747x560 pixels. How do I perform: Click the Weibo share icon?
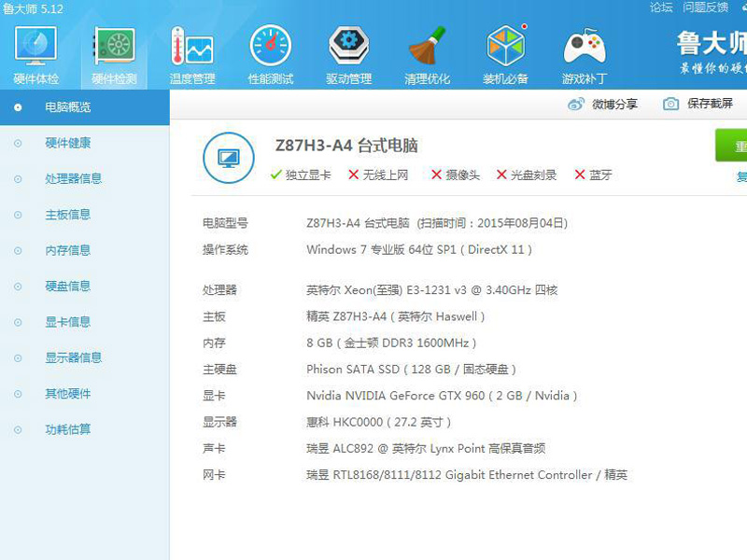576,104
